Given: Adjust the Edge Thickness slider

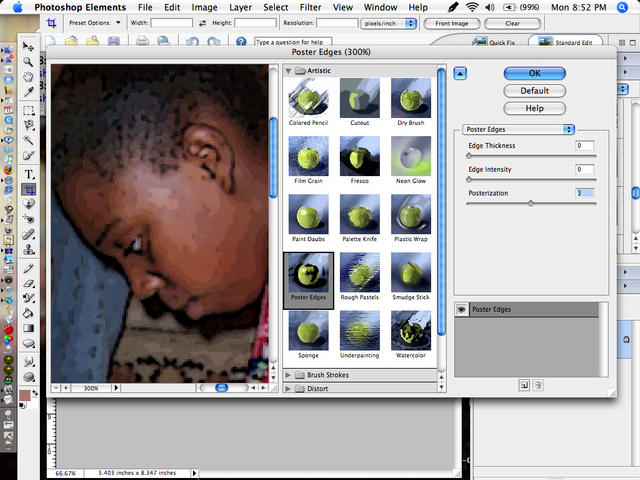Looking at the screenshot, I should [469, 156].
